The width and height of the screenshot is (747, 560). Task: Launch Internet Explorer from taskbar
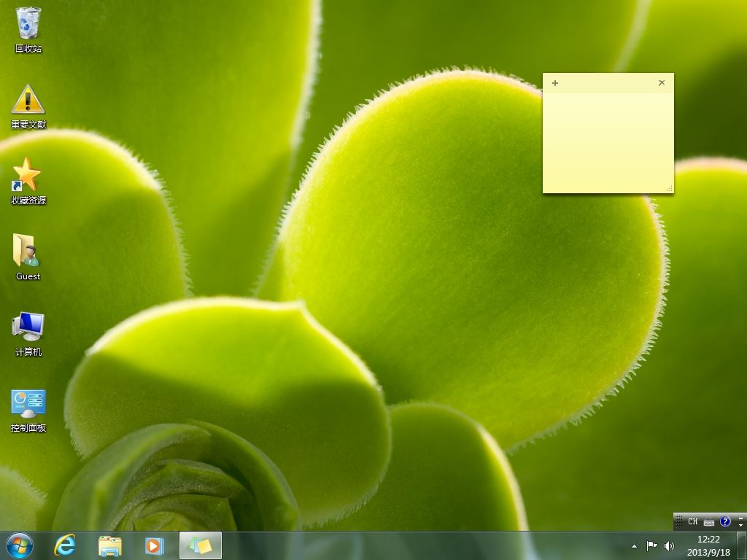(x=64, y=545)
